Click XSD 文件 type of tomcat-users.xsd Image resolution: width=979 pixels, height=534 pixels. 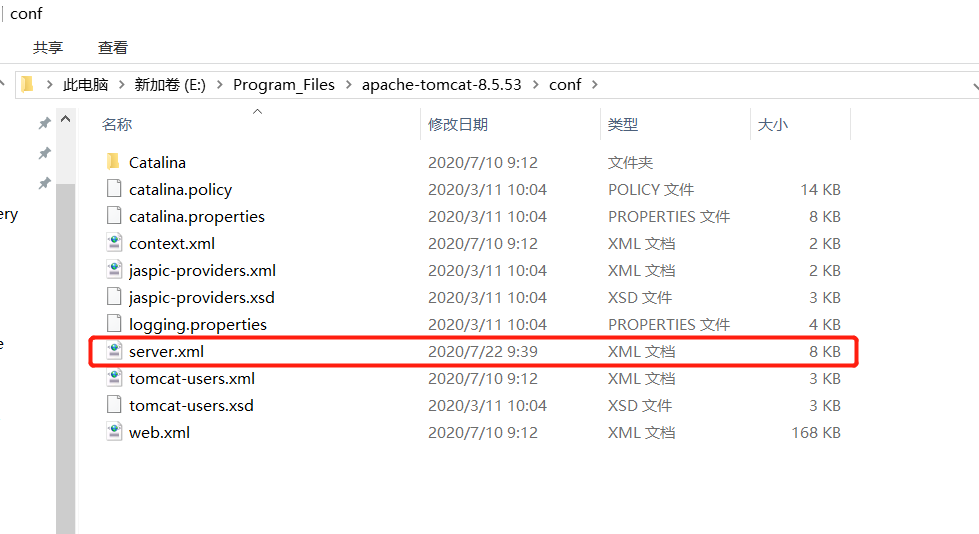tap(640, 405)
